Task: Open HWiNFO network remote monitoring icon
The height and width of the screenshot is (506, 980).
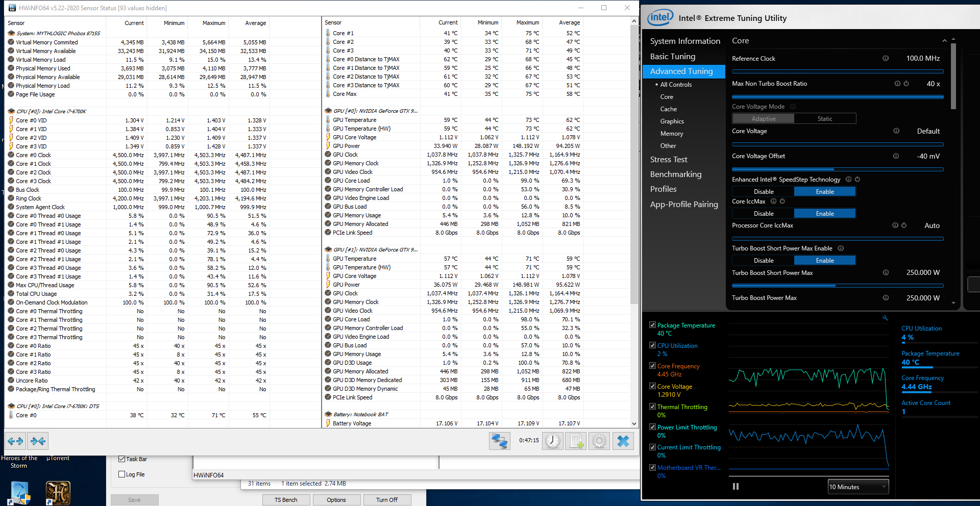Action: (x=499, y=441)
